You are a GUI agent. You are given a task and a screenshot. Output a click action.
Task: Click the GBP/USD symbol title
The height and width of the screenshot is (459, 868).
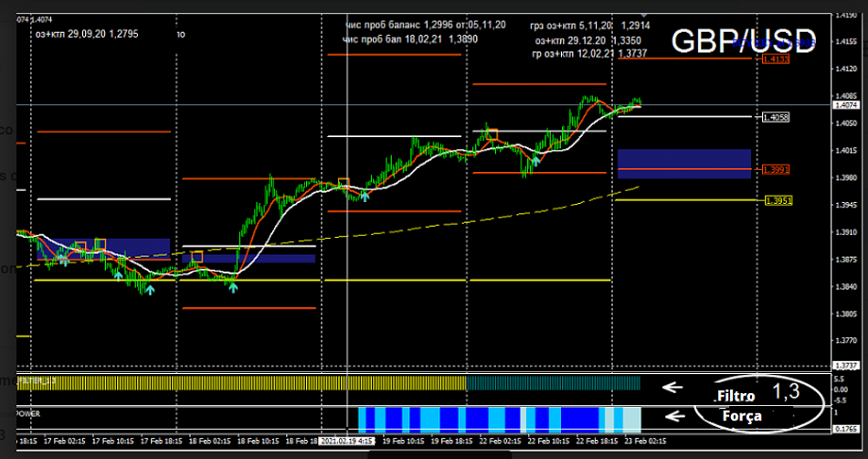[743, 41]
